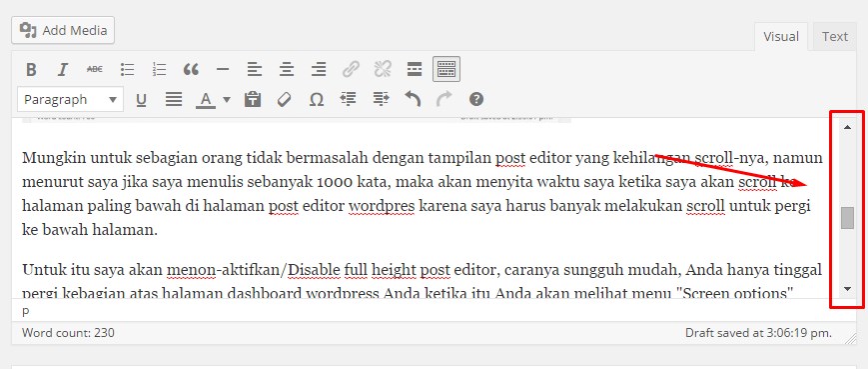
Task: Align text right
Action: (319, 69)
